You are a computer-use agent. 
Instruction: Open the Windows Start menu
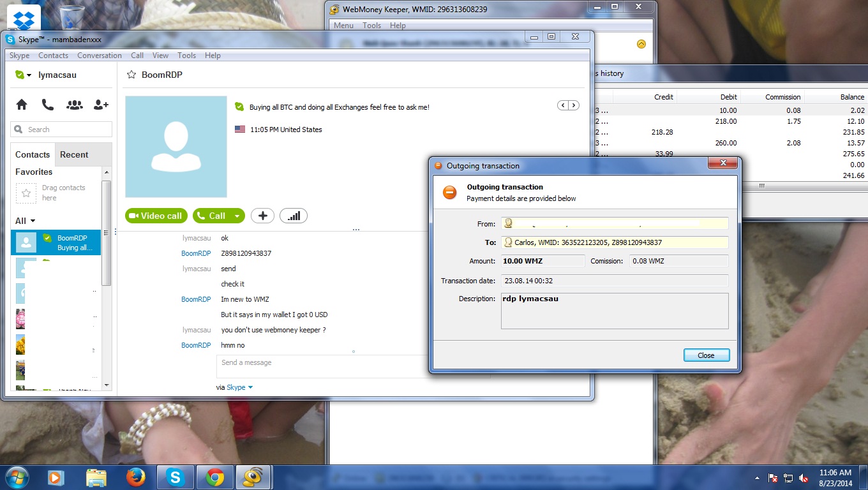point(16,477)
